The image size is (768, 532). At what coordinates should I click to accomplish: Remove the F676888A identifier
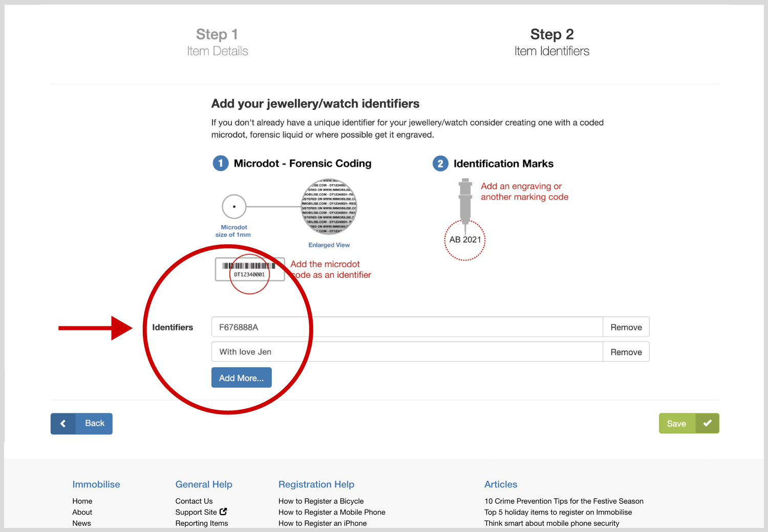click(x=626, y=327)
